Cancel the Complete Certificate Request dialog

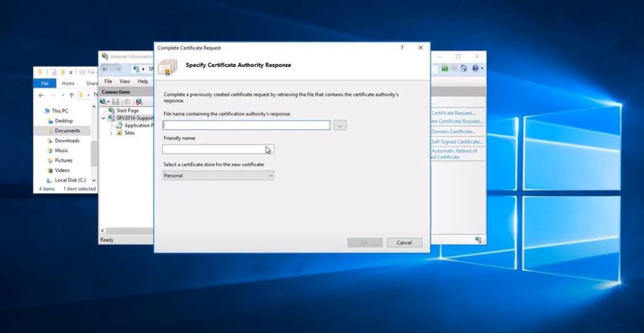pos(404,242)
